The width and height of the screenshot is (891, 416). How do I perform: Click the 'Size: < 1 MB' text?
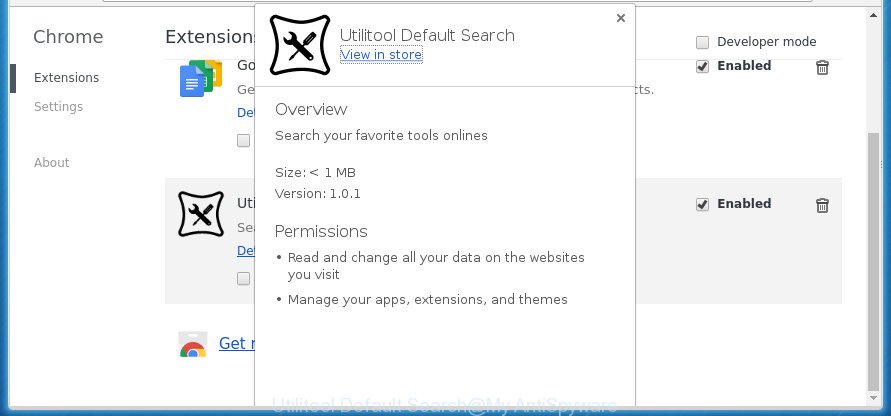pos(315,173)
